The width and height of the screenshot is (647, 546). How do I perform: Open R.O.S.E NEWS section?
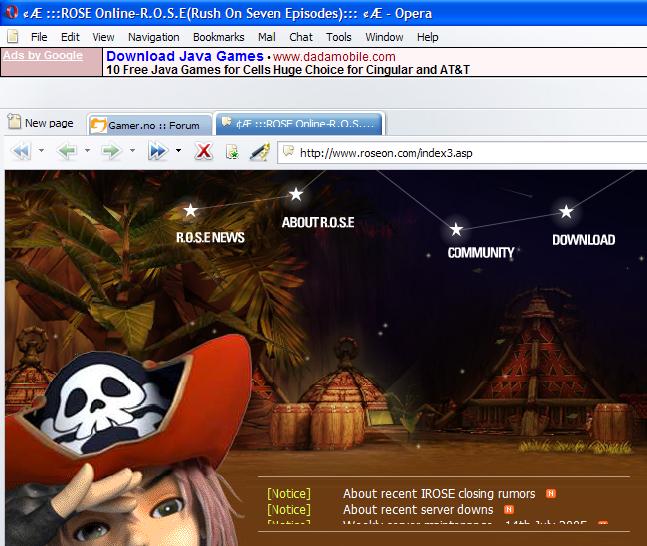(x=210, y=237)
